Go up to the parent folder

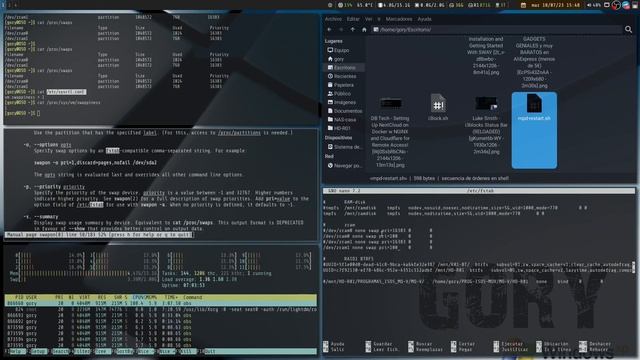tap(353, 29)
